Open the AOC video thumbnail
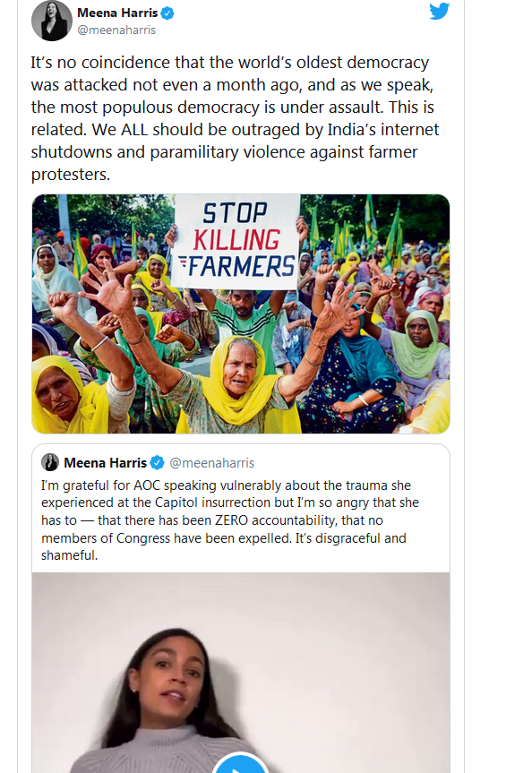 tap(241, 673)
